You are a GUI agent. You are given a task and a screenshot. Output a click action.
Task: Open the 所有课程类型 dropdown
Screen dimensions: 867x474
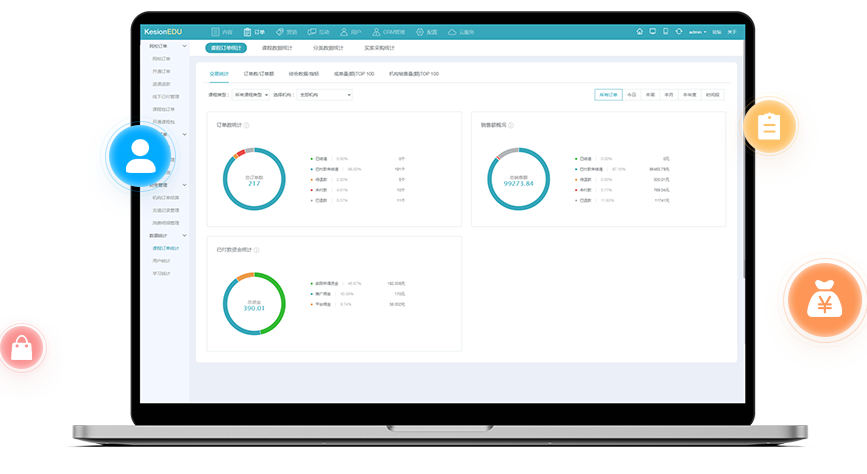point(249,94)
